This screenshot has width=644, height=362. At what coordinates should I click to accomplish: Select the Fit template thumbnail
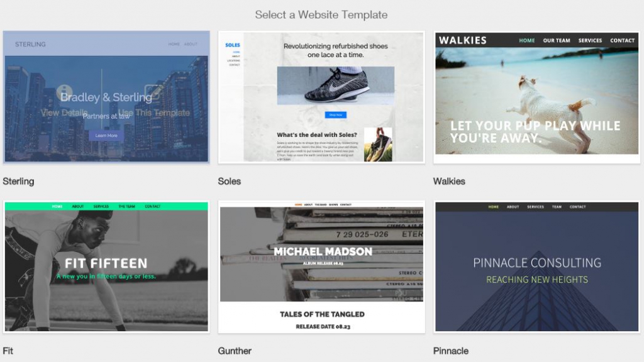tap(106, 267)
